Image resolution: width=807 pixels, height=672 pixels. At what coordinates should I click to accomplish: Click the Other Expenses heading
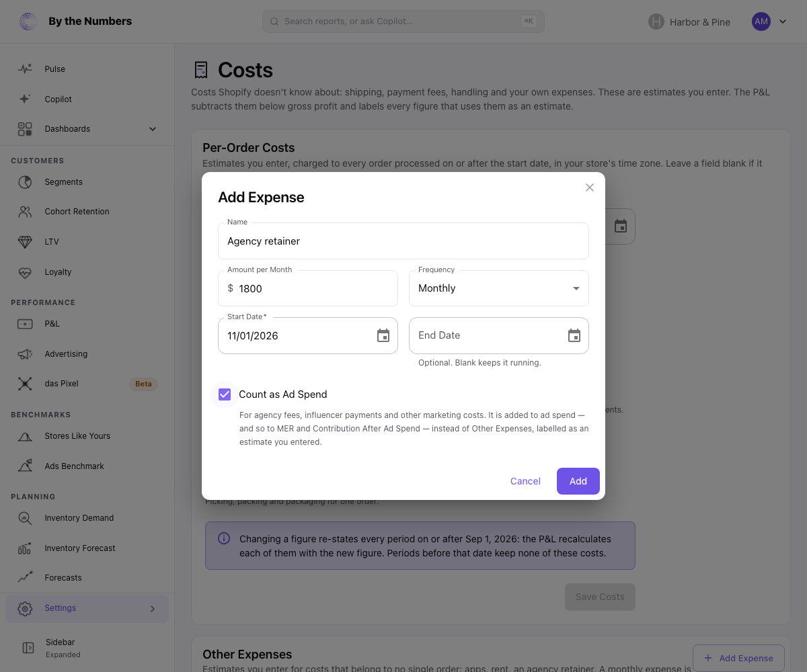[247, 655]
